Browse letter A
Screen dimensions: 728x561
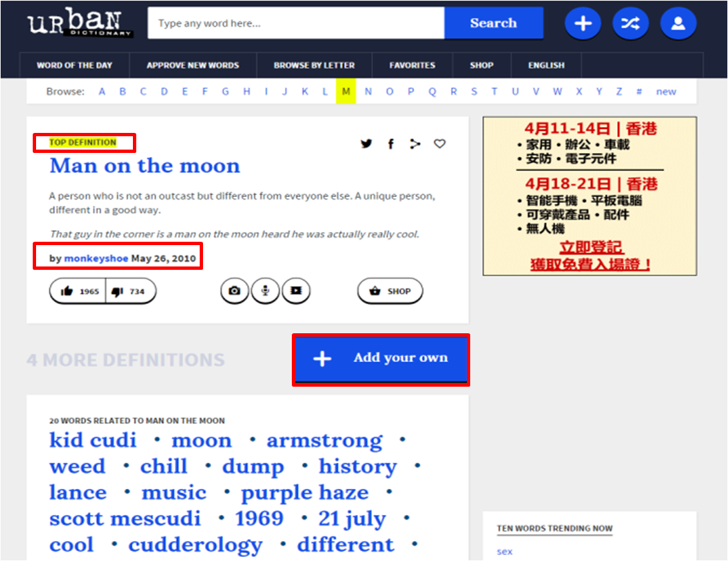point(102,91)
